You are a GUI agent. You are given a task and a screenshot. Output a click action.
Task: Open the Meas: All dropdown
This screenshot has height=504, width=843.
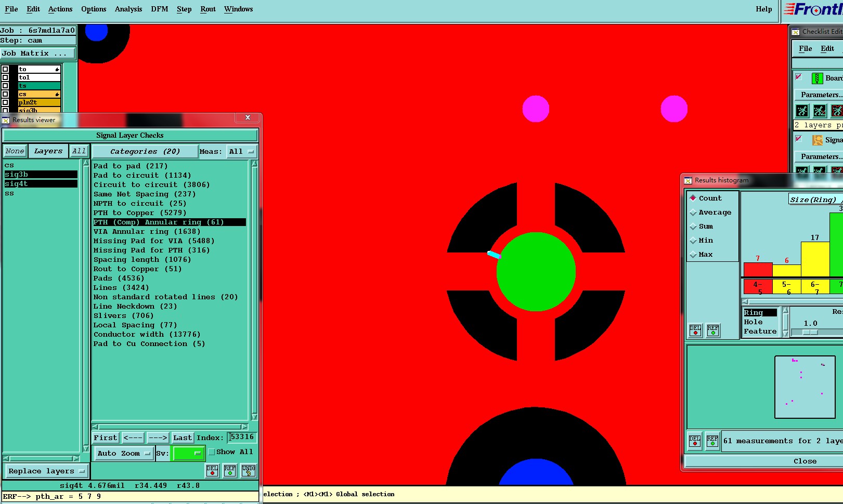click(242, 152)
